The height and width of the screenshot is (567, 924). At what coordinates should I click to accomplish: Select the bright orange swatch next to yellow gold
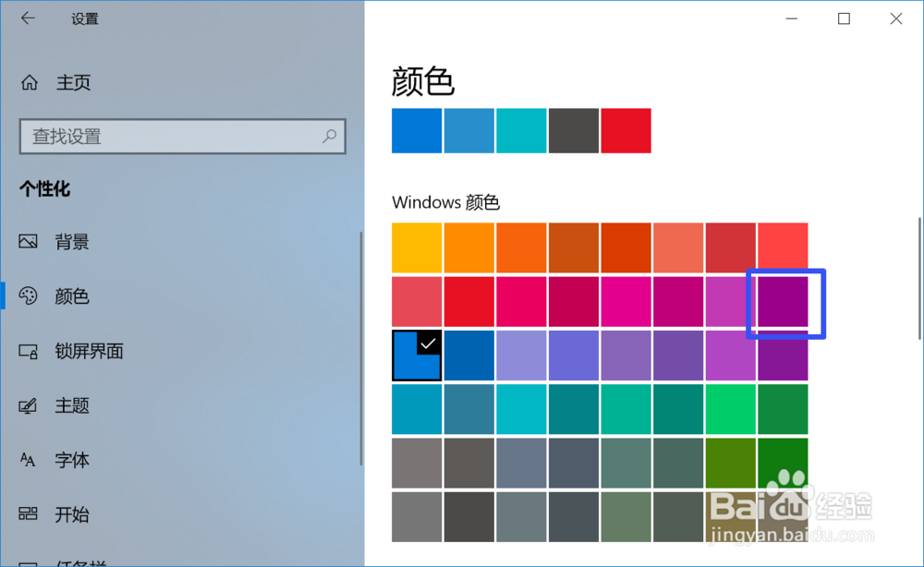tap(469, 247)
